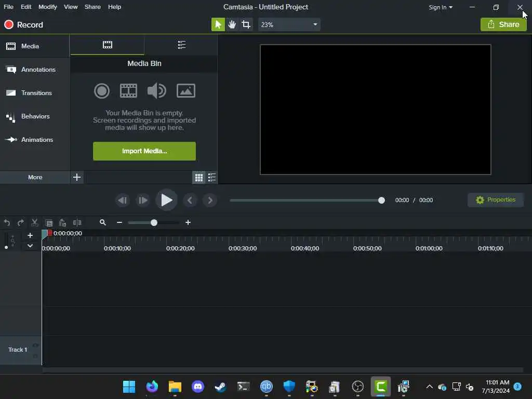Click the Import Media... button

144,151
